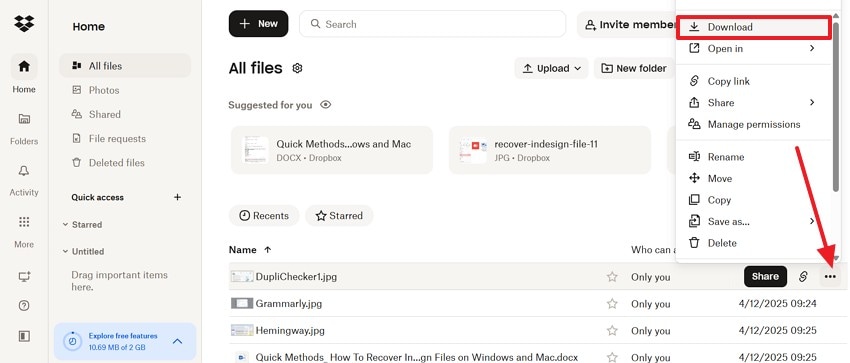Star the Quick Methods docx row
Screen dimensions: 850x363
(612, 357)
